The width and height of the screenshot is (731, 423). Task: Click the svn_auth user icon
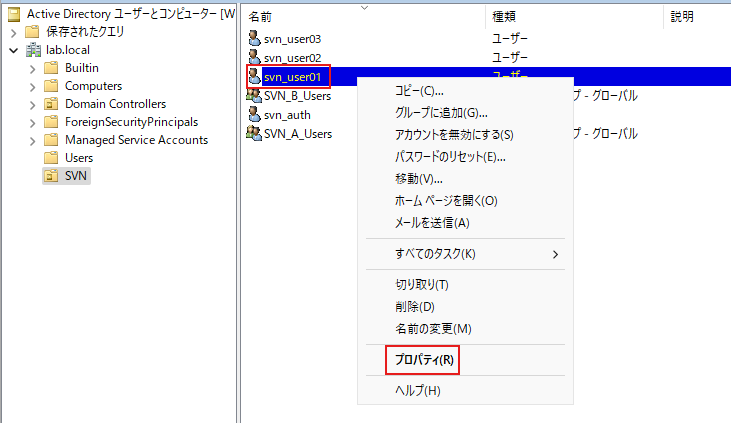click(255, 115)
